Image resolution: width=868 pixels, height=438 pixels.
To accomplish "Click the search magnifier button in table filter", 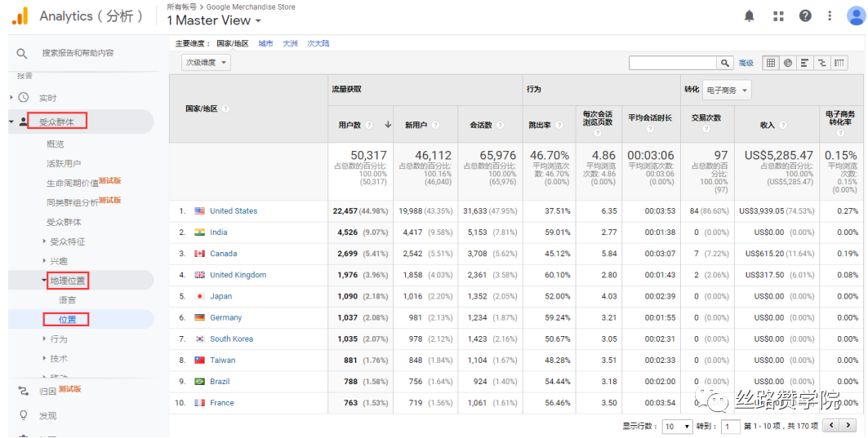I will (x=724, y=63).
